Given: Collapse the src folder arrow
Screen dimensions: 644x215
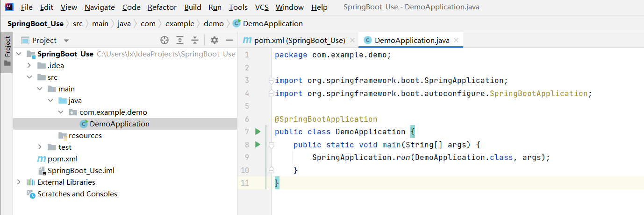Looking at the screenshot, I should [29, 77].
